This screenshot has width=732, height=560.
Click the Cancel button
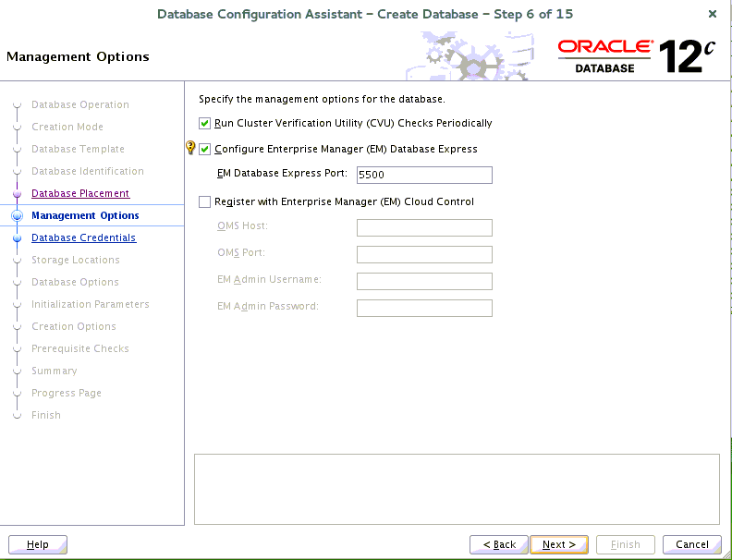coord(692,544)
